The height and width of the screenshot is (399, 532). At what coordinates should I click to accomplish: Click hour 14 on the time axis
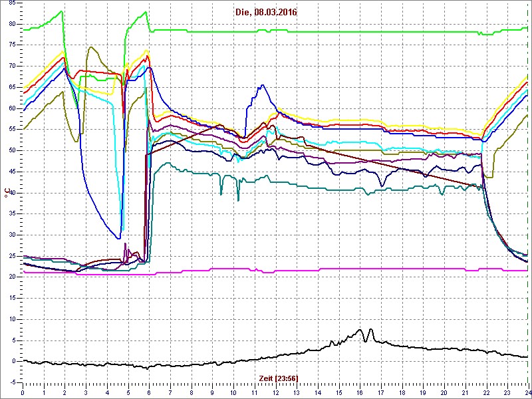(x=317, y=392)
